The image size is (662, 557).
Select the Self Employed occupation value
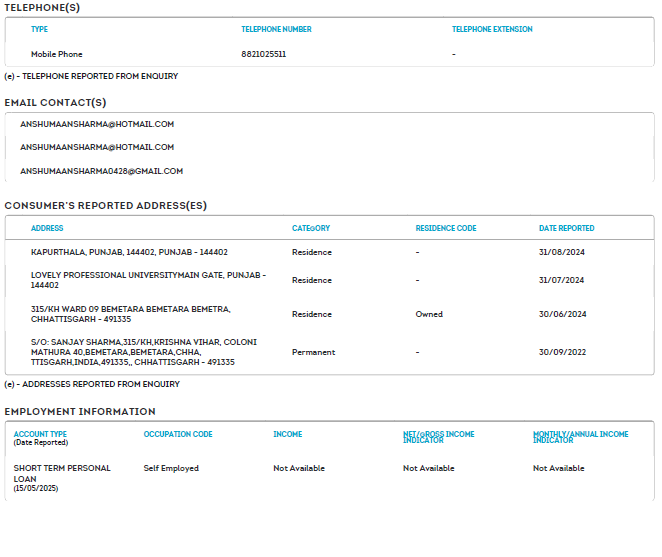(171, 468)
